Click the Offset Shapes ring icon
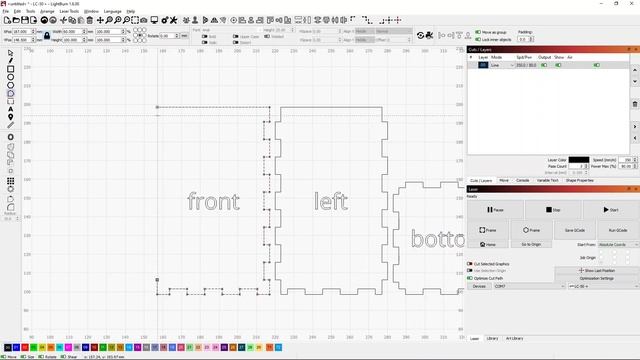The image size is (640, 360). click(x=11, y=137)
